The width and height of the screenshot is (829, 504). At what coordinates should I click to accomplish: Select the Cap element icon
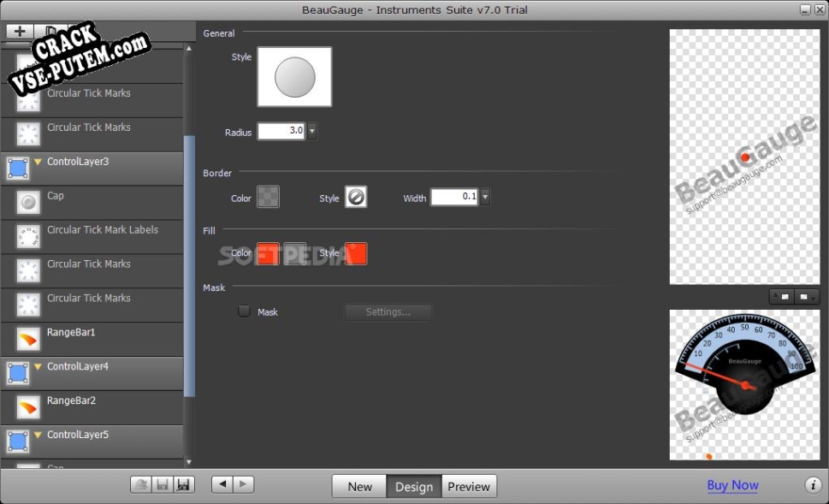(28, 202)
